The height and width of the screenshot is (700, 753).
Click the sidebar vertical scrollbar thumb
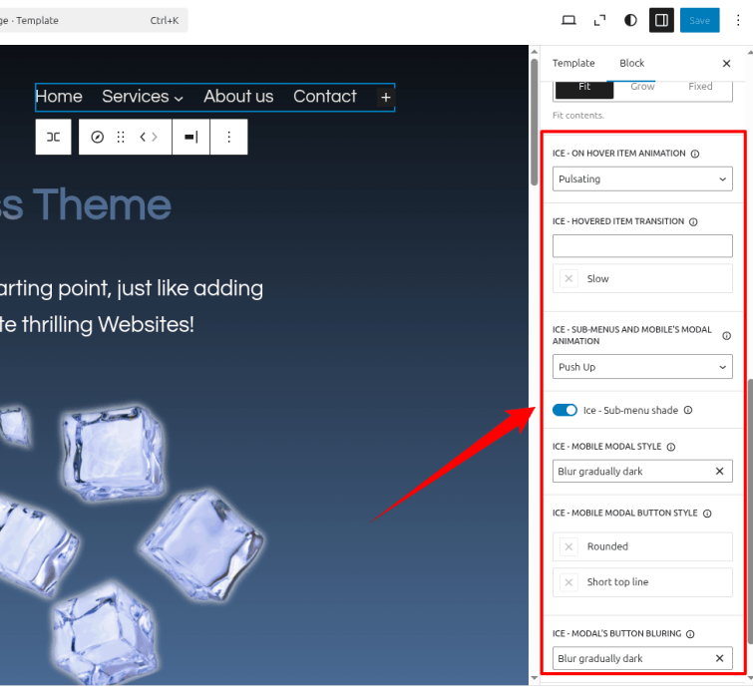(750, 512)
